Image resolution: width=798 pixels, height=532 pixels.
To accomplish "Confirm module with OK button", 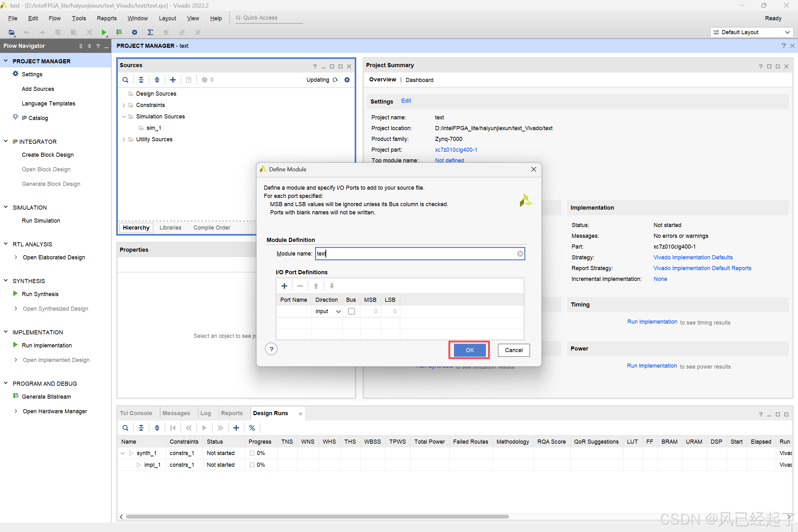I will [470, 350].
